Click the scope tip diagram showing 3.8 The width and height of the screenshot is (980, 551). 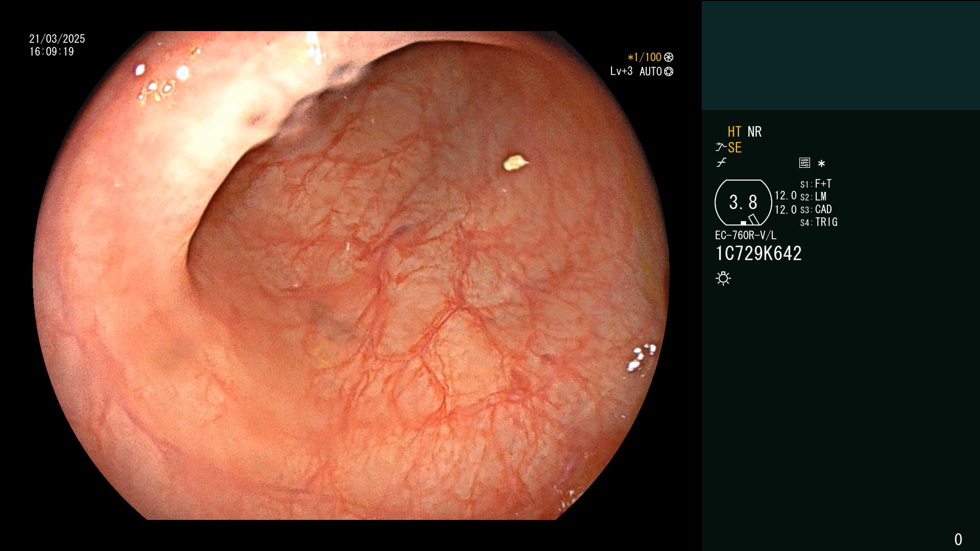click(743, 203)
